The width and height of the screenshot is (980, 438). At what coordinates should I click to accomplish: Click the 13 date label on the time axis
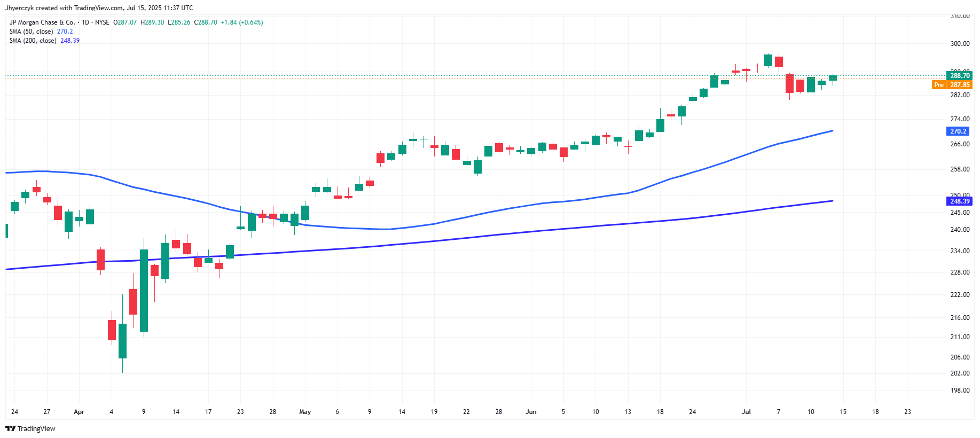click(628, 412)
